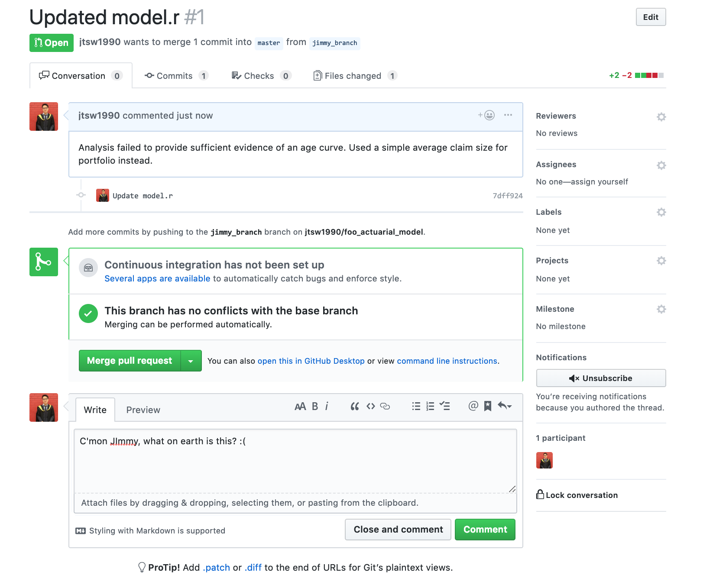
Task: Click the green Comment button
Action: coord(485,530)
